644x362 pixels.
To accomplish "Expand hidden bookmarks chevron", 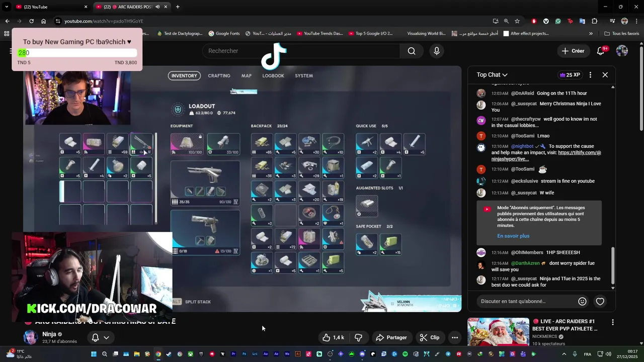I will pyautogui.click(x=591, y=34).
